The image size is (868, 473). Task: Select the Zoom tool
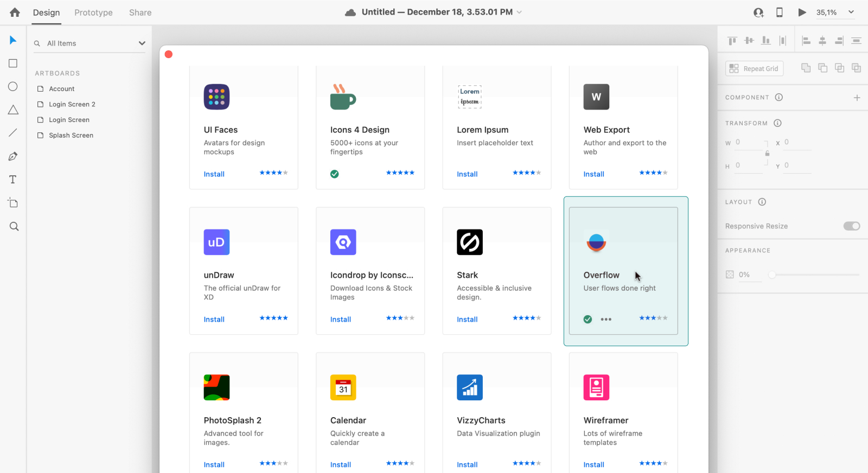(x=14, y=226)
